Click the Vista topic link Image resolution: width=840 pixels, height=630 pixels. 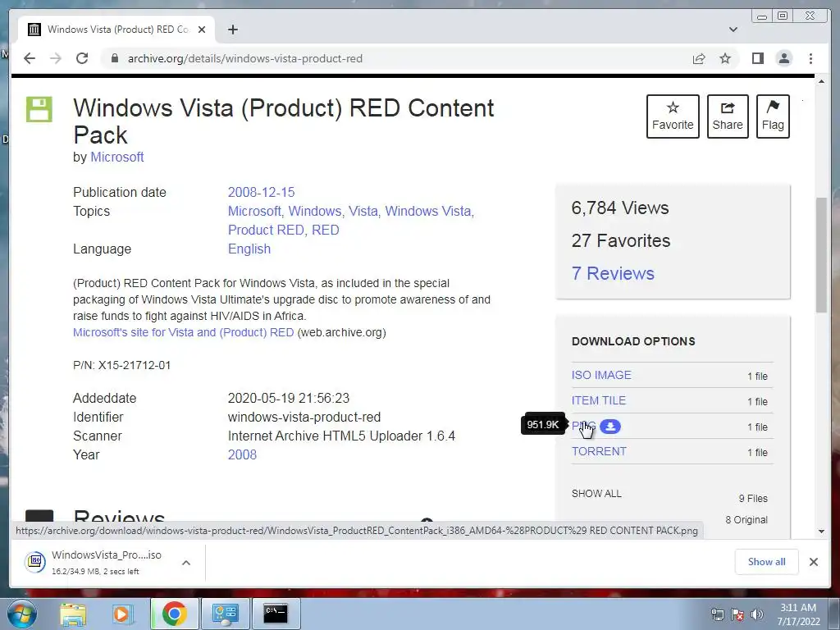pyautogui.click(x=364, y=211)
